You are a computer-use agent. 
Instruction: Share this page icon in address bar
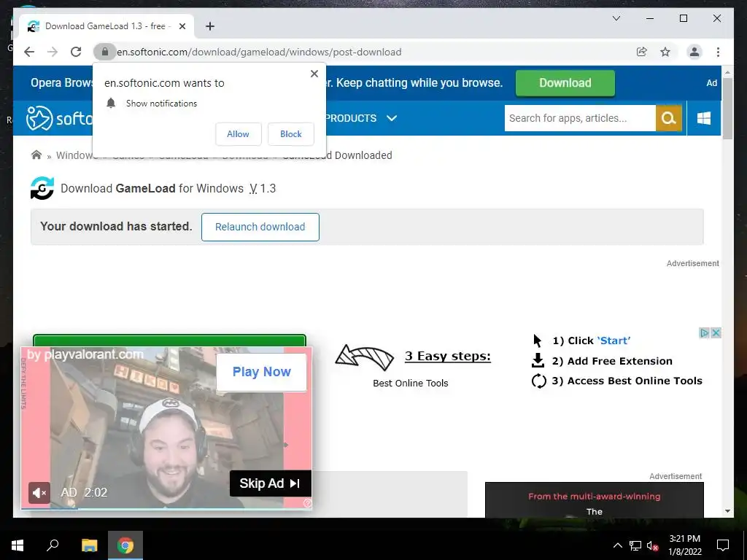(642, 52)
